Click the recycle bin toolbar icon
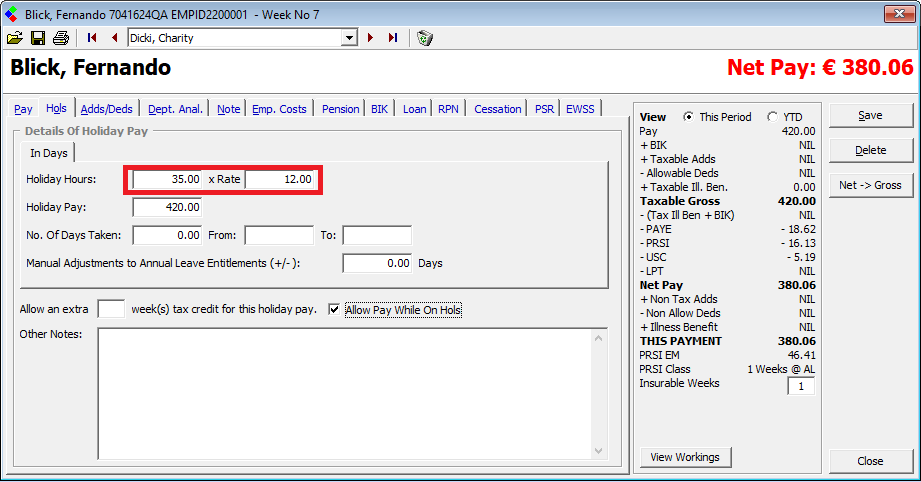Image resolution: width=921 pixels, height=482 pixels. [425, 38]
